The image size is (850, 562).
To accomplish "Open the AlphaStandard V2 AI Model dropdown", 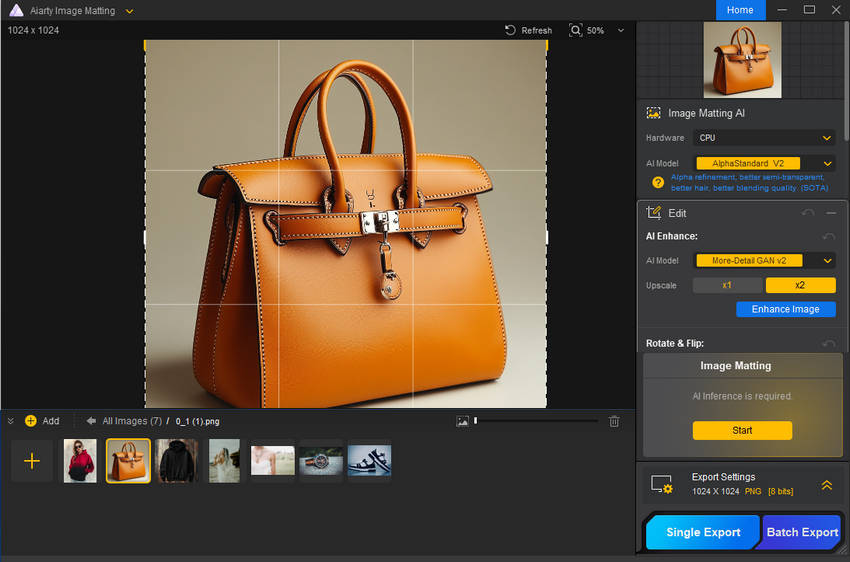I will (764, 163).
